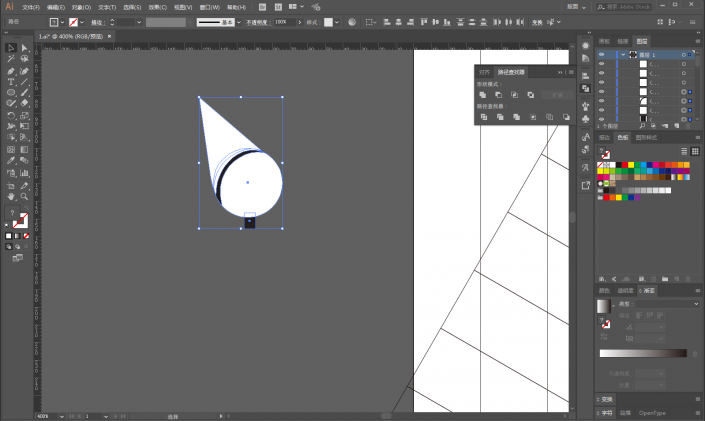Select the Rotate tool
Viewport: 705px width, 421px height.
tap(11, 116)
